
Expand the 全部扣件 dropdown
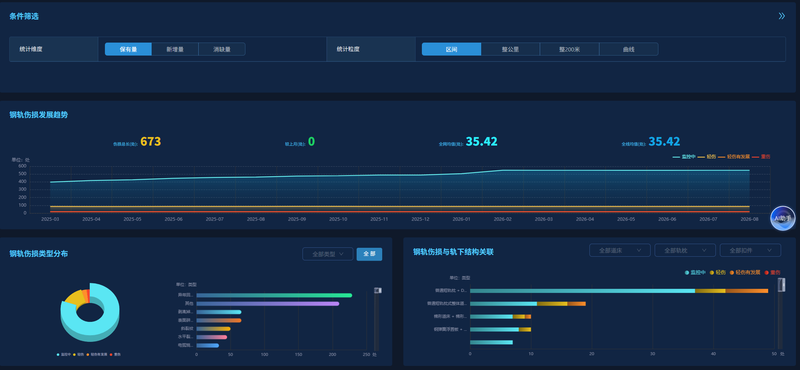coord(750,250)
